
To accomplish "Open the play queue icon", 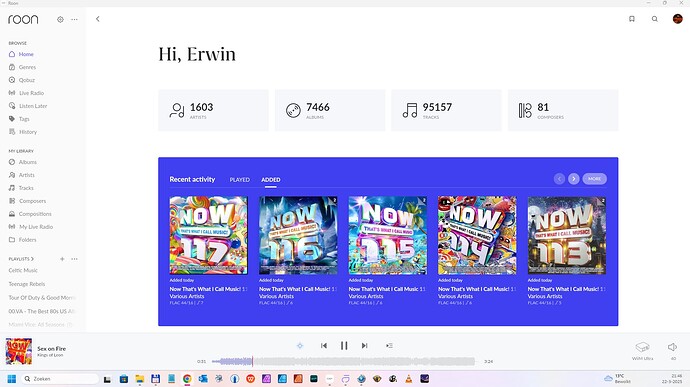I will coord(389,346).
